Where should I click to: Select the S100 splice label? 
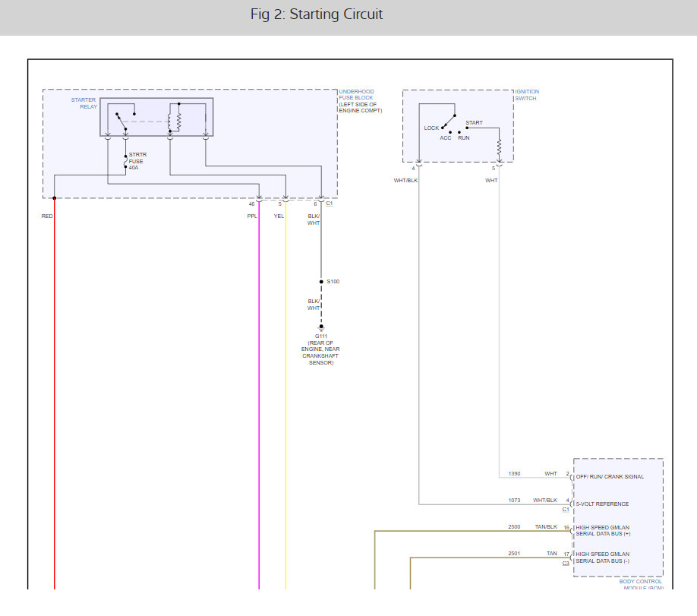pyautogui.click(x=333, y=282)
